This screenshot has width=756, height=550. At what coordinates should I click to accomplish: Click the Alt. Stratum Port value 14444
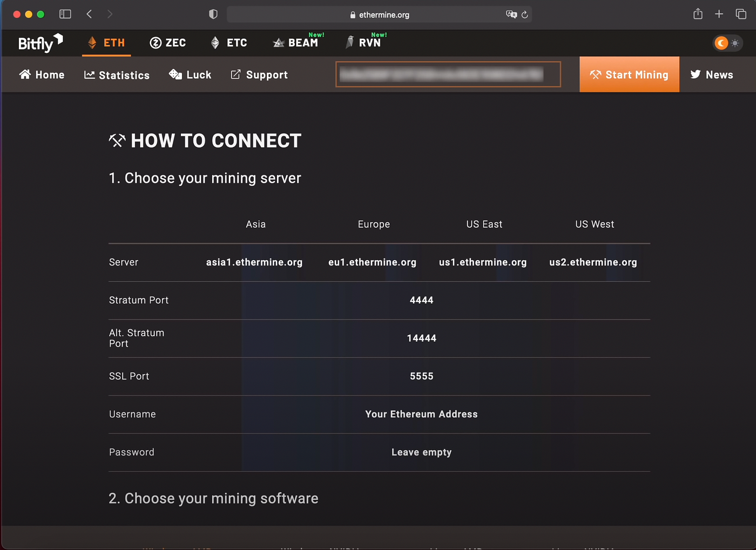tap(422, 338)
